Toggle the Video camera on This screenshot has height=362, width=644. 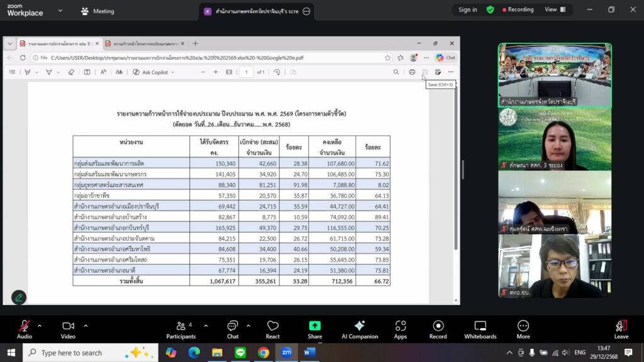(68, 329)
